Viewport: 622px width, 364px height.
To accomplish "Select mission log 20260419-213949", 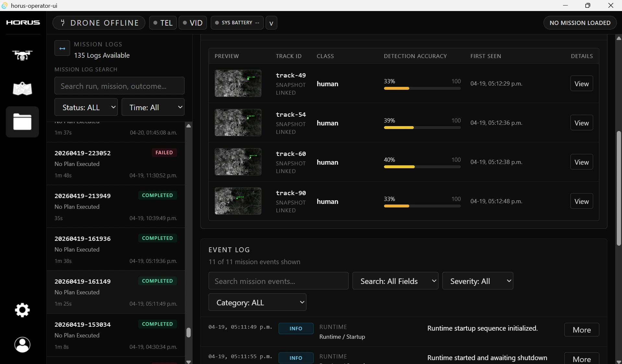I will coord(116,206).
